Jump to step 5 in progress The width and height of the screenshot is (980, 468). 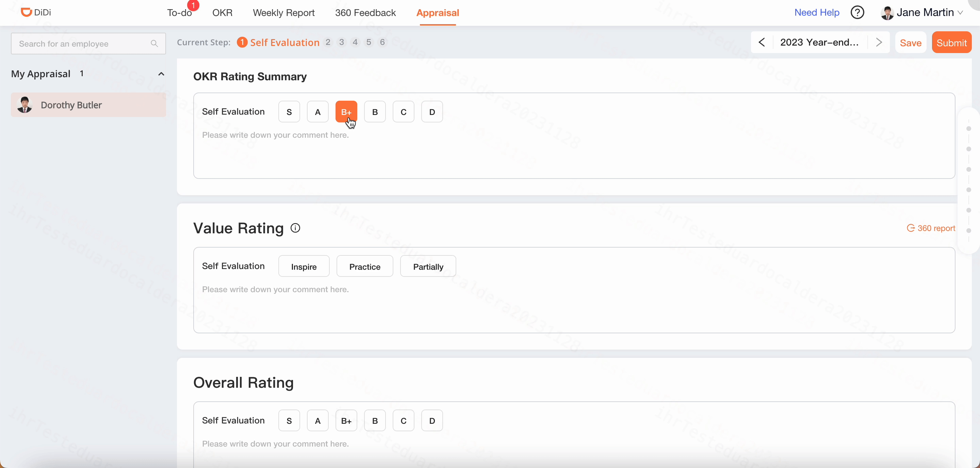(369, 42)
